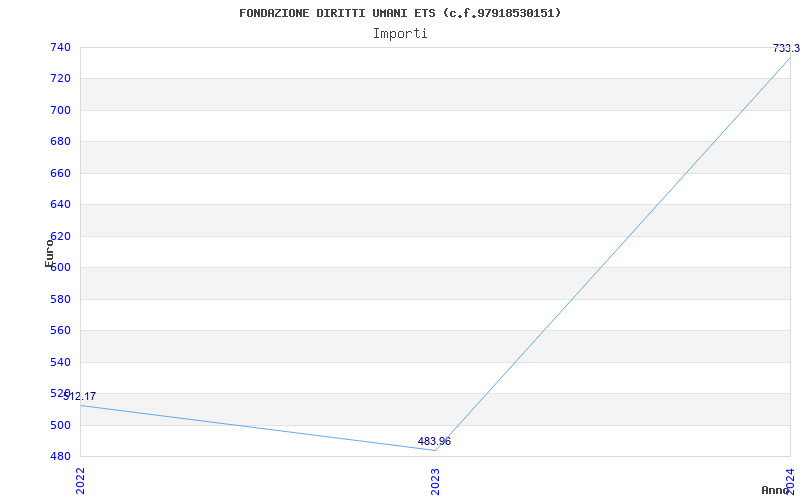Screen dimensions: 800x500
Task: Click the Importi subtitle
Action: pyautogui.click(x=400, y=33)
